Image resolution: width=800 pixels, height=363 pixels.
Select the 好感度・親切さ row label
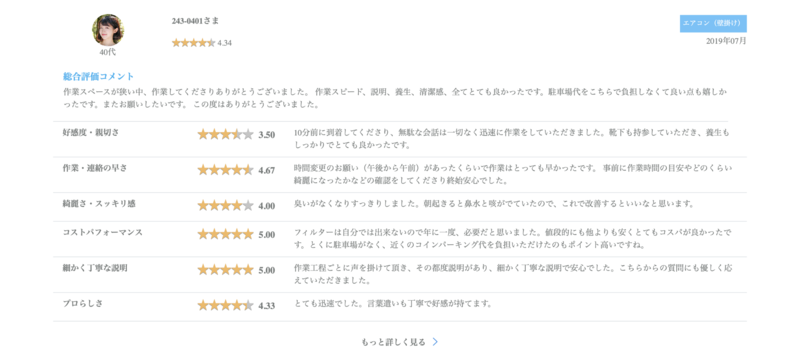[91, 132]
